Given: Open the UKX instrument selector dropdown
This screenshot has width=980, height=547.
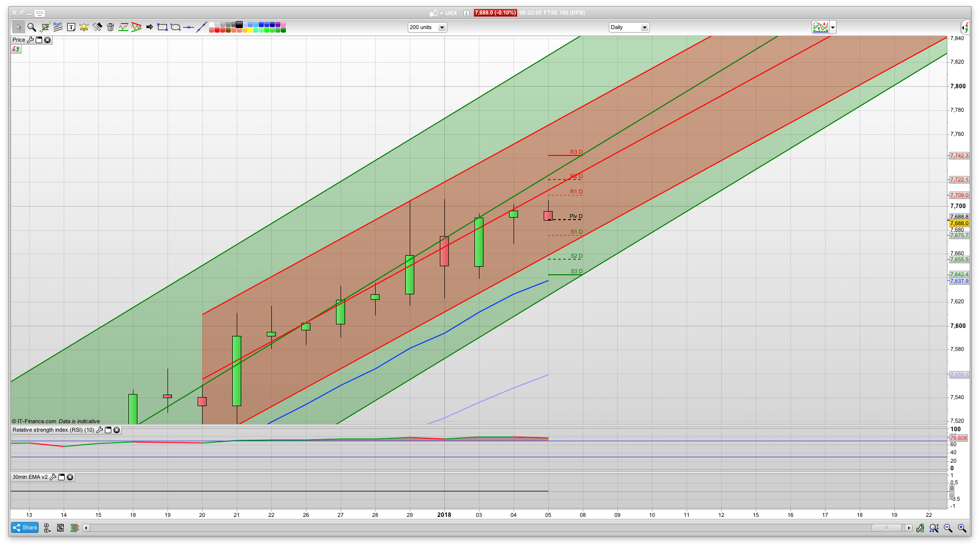Looking at the screenshot, I should click(441, 13).
